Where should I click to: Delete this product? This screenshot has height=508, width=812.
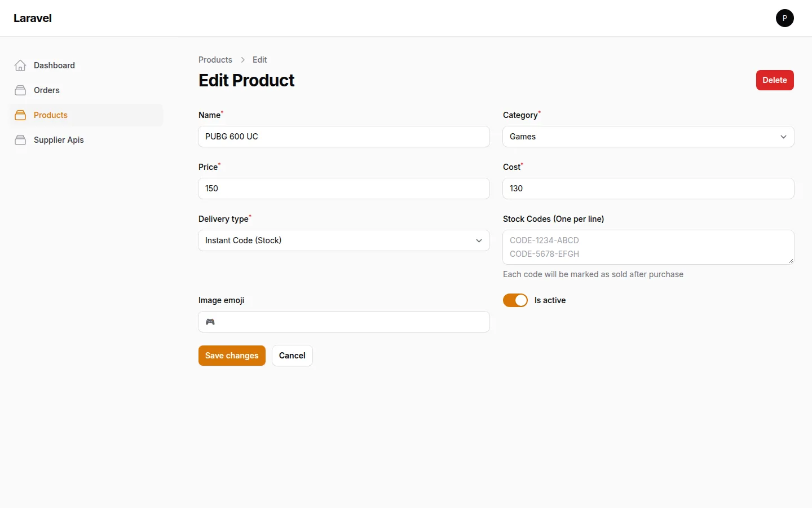pyautogui.click(x=775, y=80)
